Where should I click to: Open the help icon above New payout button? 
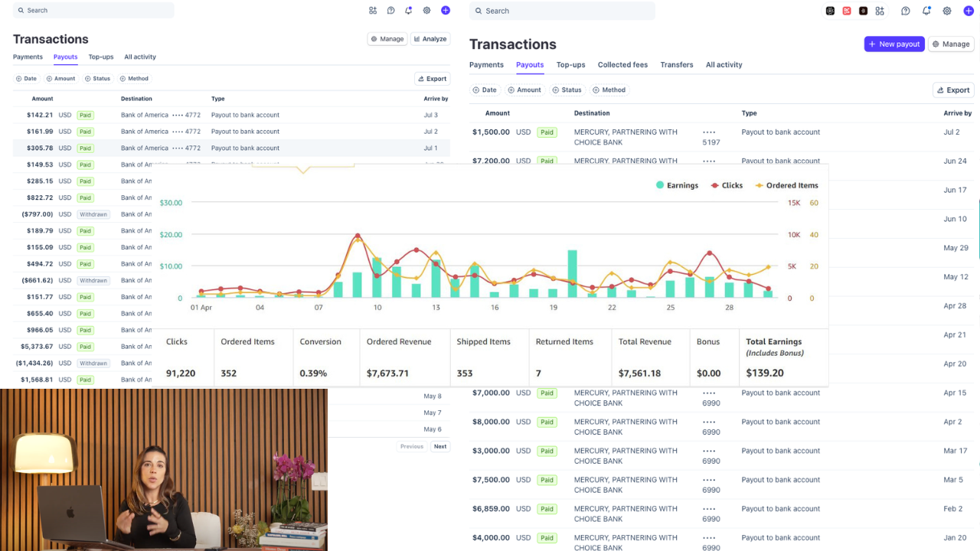pyautogui.click(x=906, y=11)
